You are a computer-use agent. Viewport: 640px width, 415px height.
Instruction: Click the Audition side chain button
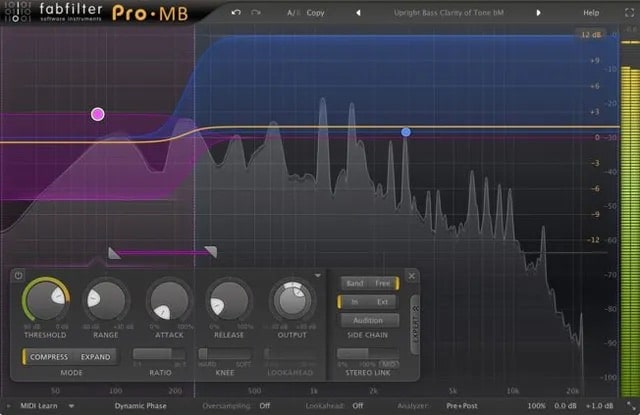pos(368,320)
